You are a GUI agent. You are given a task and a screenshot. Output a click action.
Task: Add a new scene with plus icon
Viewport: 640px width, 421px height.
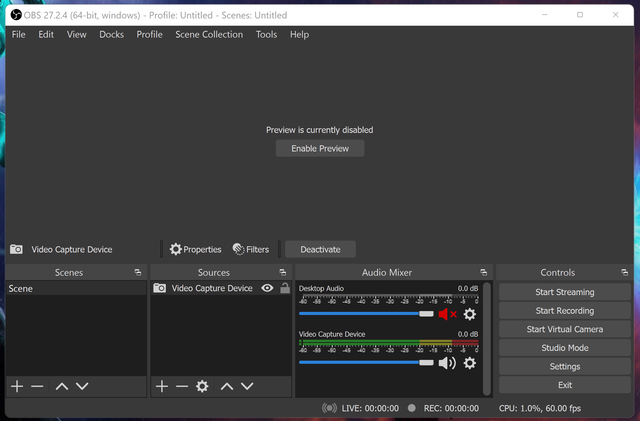click(x=17, y=386)
